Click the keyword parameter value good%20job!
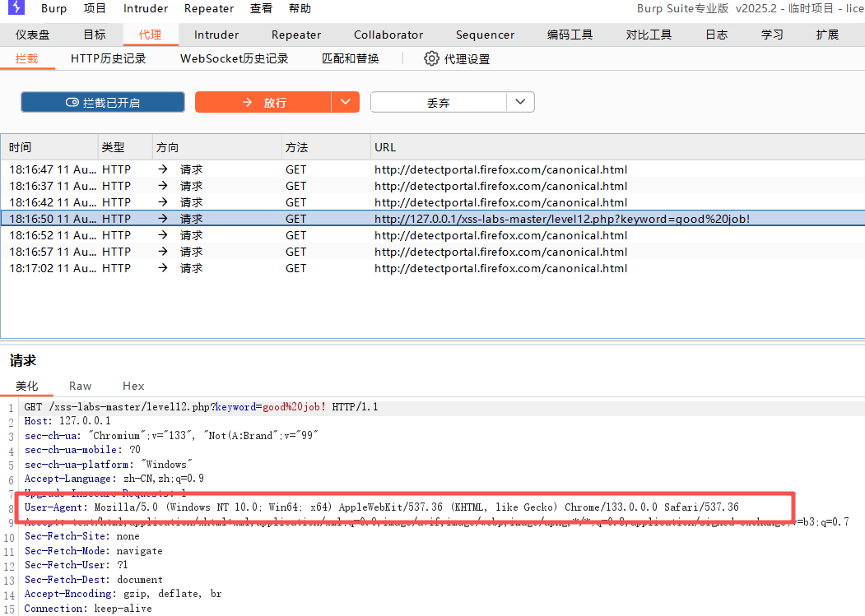The width and height of the screenshot is (865, 616). [294, 407]
